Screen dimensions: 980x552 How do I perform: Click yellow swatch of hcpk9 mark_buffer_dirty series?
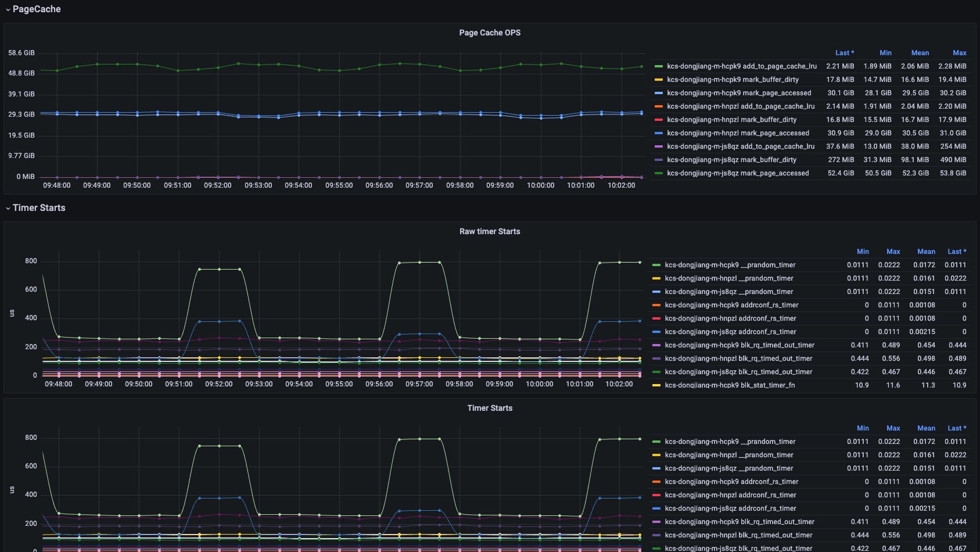tap(659, 80)
